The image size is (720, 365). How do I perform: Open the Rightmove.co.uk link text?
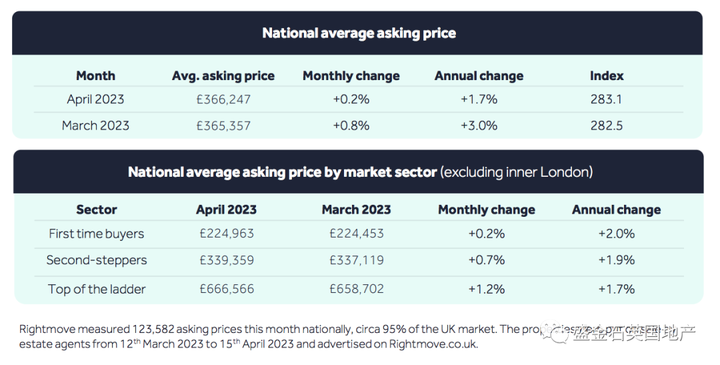click(x=433, y=344)
